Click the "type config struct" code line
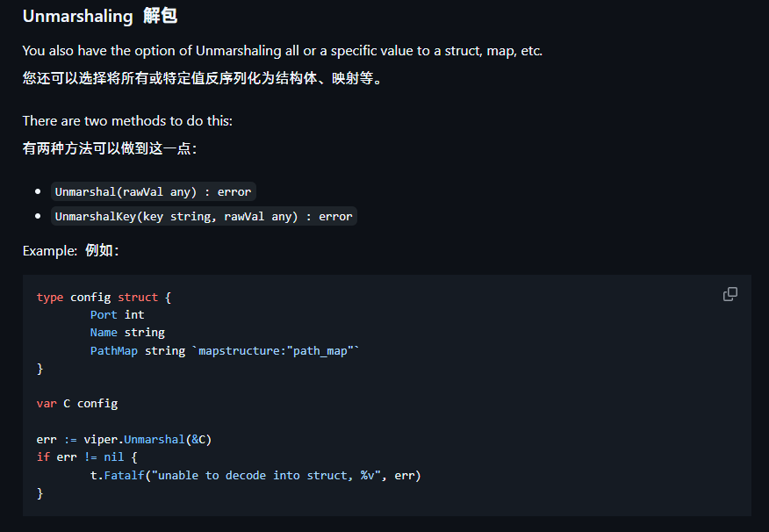This screenshot has width=769, height=532. tap(104, 297)
